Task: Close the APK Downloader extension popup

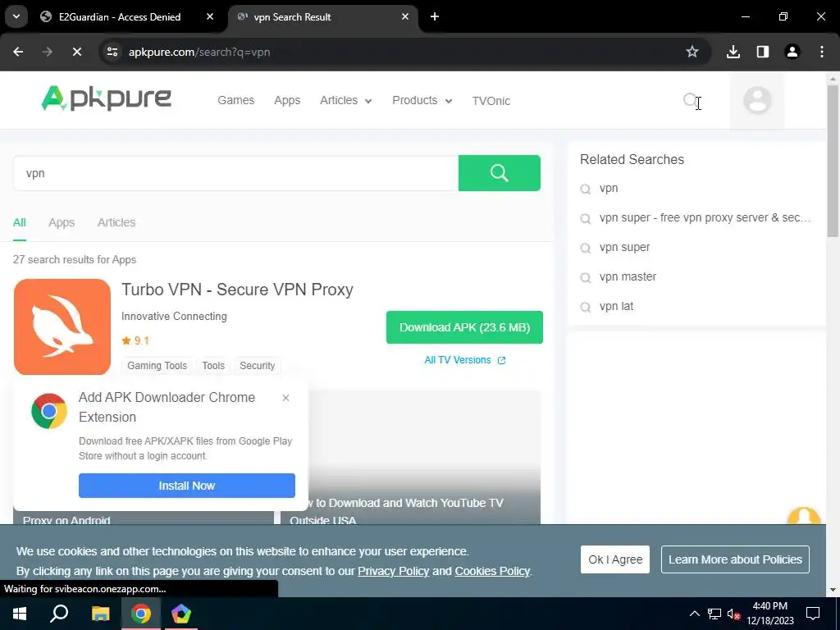Action: (x=285, y=398)
